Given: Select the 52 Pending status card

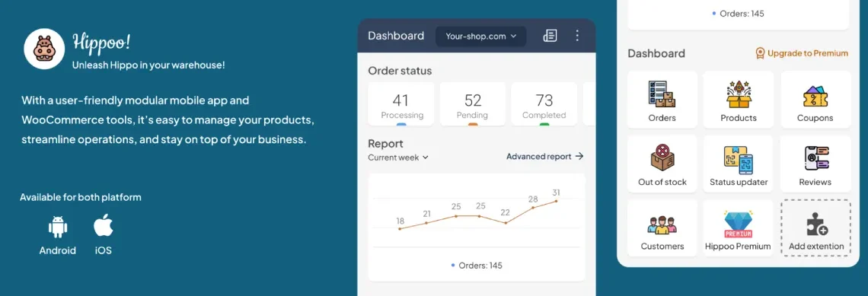Looking at the screenshot, I should click(472, 104).
